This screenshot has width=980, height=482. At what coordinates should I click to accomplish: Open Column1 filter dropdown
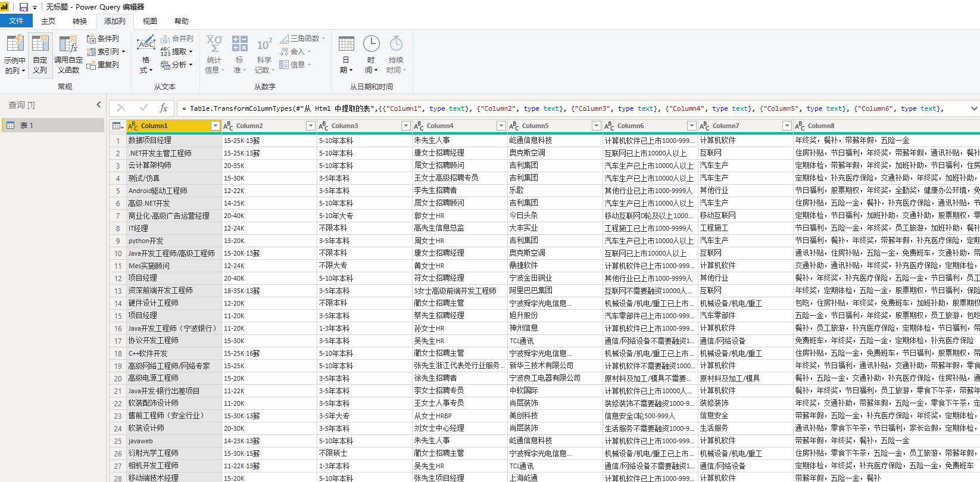[x=216, y=126]
